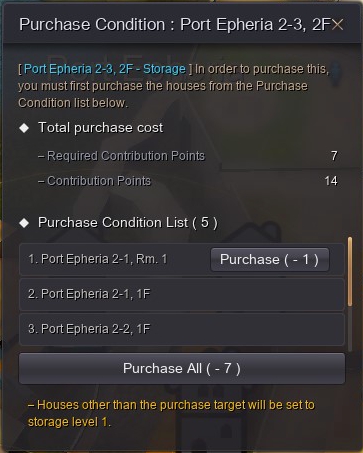Viewport: 363px width, 453px height.
Task: Click the diamond bullet beside Purchase Condition List
Action: point(24,223)
